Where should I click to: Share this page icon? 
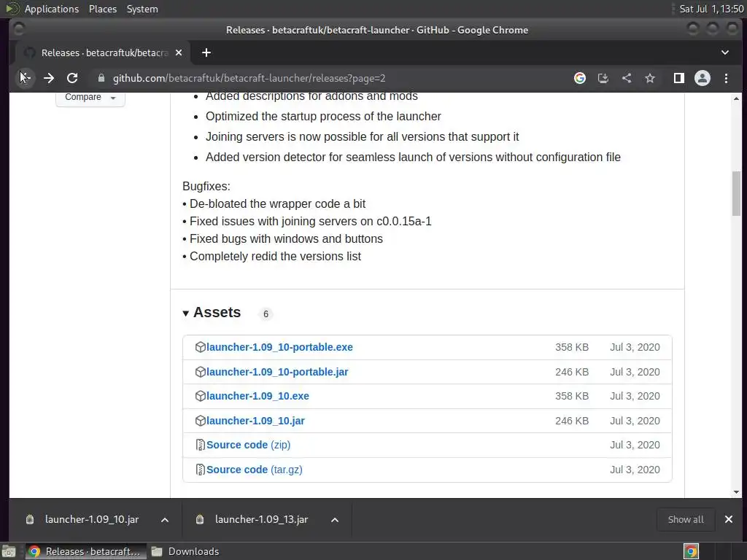click(627, 78)
